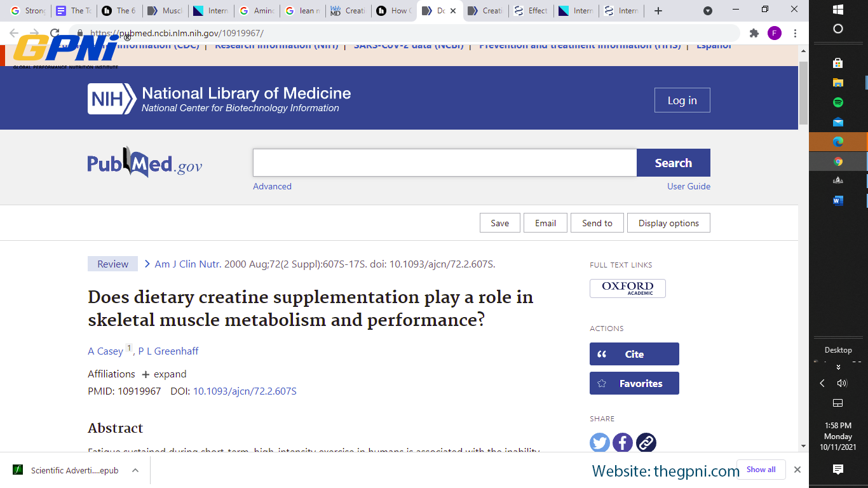This screenshot has width=868, height=488.
Task: Open the Send to dropdown menu
Action: click(597, 223)
